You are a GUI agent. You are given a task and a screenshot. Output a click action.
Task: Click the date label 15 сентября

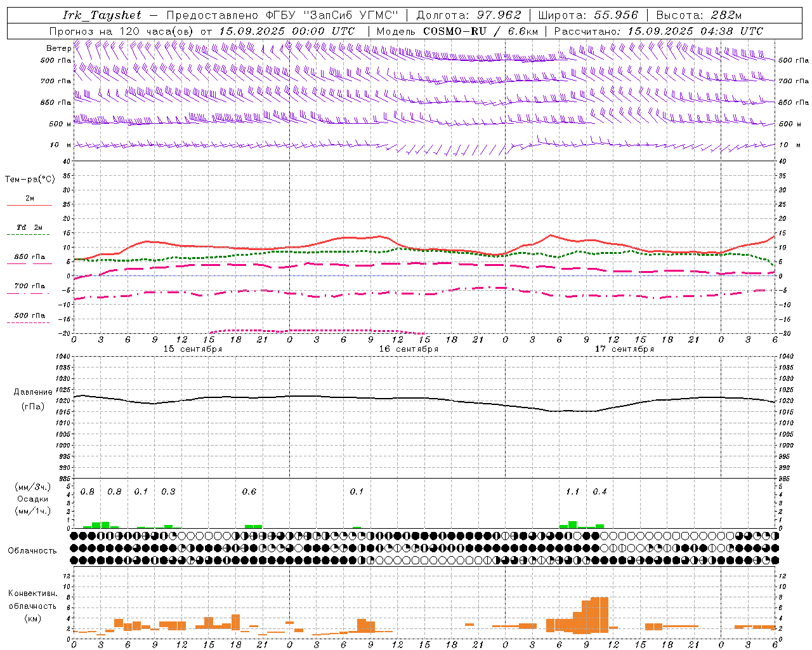[193, 349]
